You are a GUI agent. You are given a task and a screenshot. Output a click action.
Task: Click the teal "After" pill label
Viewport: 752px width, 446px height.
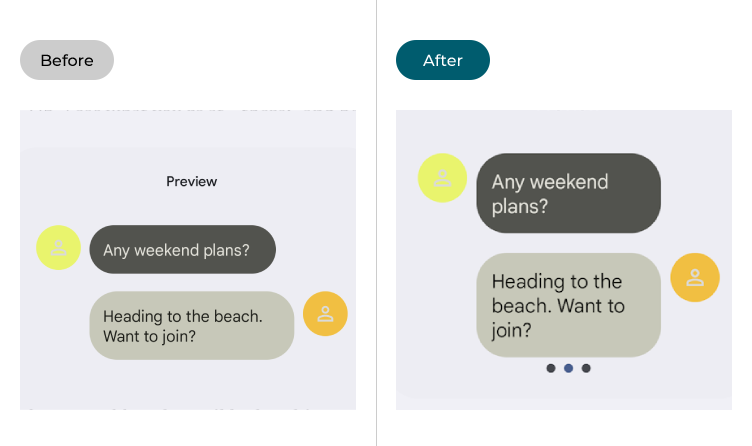[x=443, y=60]
